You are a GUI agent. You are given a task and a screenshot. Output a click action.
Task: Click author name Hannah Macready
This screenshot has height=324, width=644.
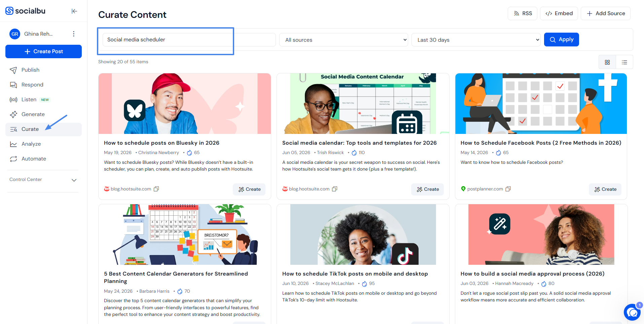tap(514, 284)
